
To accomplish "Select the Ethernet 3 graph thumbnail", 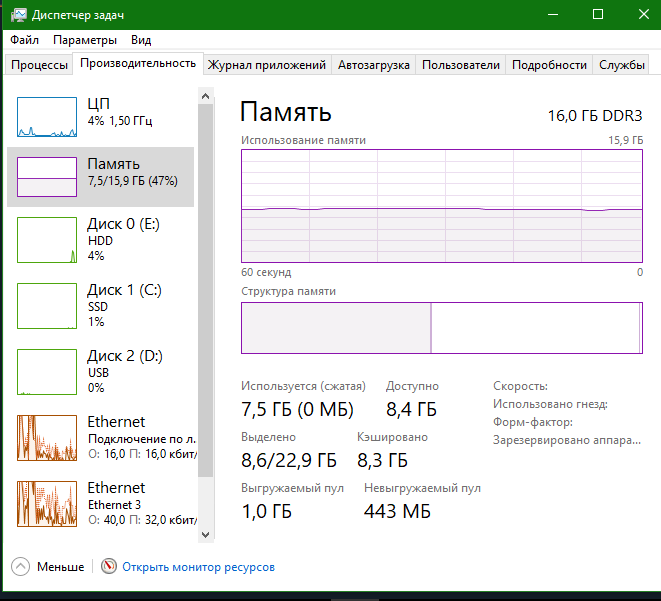I will coord(47,504).
